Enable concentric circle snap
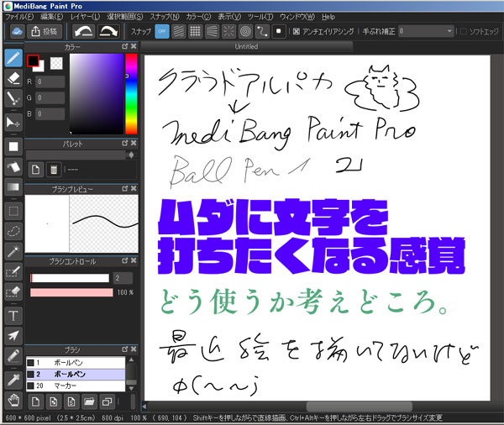This screenshot has height=425, width=504. [x=245, y=32]
